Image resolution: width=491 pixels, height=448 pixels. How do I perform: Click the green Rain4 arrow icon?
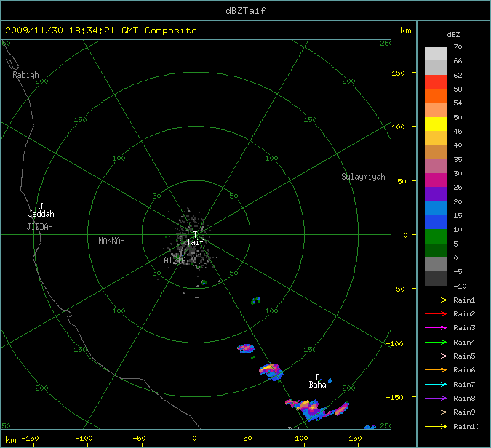tap(436, 343)
